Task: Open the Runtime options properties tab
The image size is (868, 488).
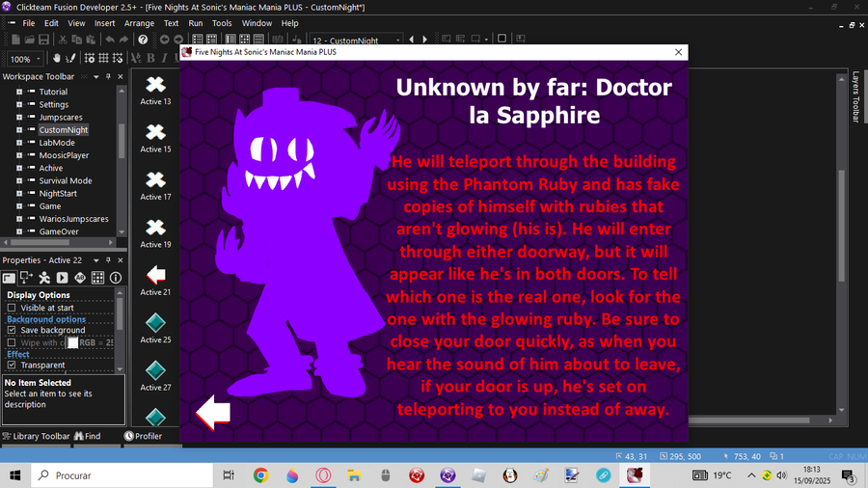Action: click(x=62, y=278)
